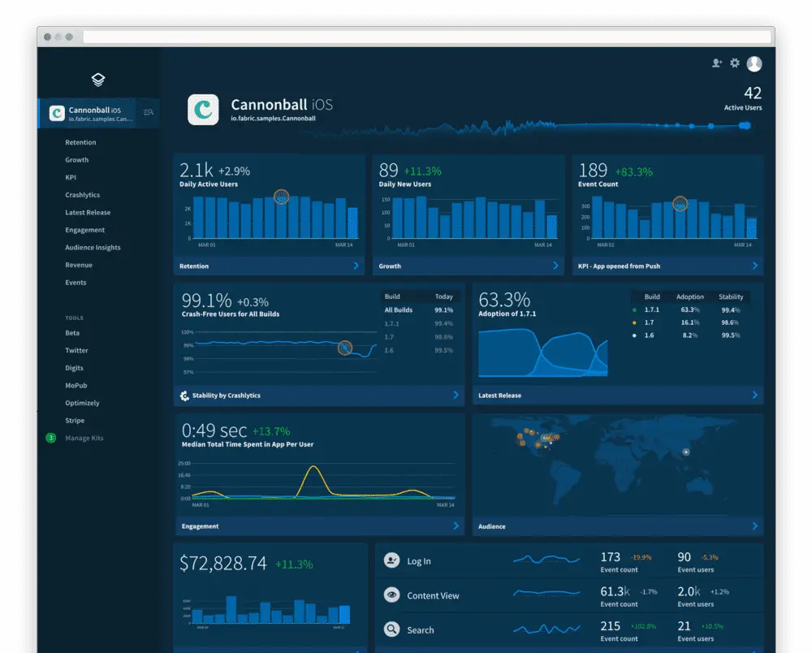812x653 pixels.
Task: Click the Cannonball app icon in sidebar
Action: coord(57,113)
